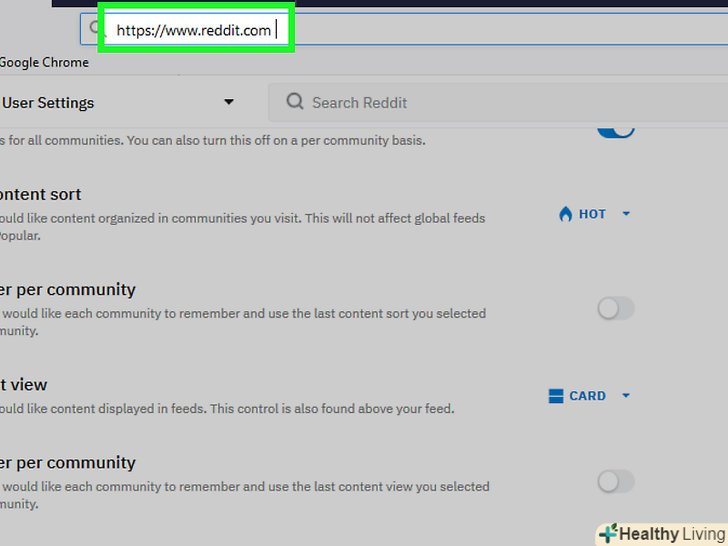728x546 pixels.
Task: Click the CARD view option text
Action: pyautogui.click(x=587, y=396)
